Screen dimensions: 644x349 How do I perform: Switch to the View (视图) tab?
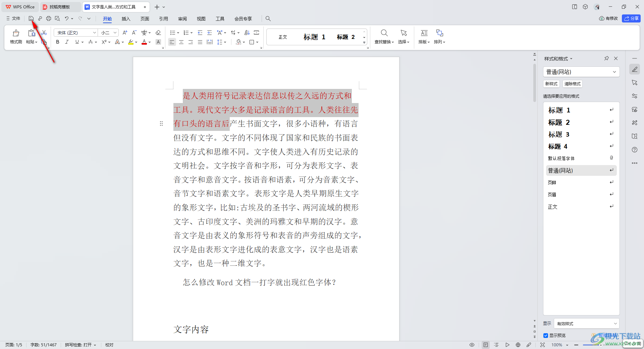(x=201, y=19)
